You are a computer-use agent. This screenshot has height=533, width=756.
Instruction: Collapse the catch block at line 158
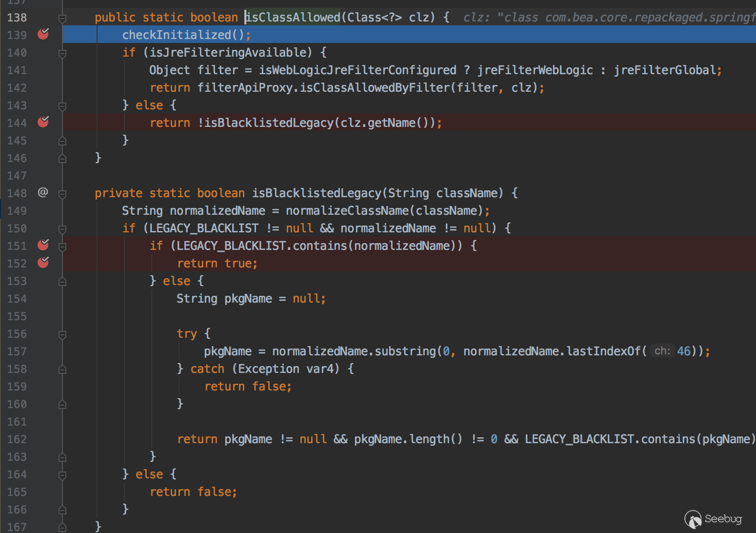[62, 369]
